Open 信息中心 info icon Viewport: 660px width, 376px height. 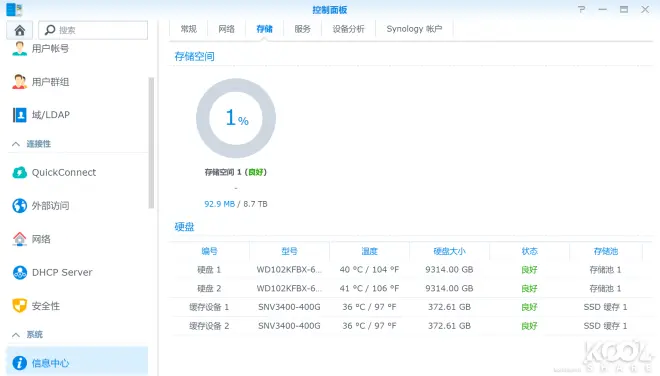click(x=19, y=363)
